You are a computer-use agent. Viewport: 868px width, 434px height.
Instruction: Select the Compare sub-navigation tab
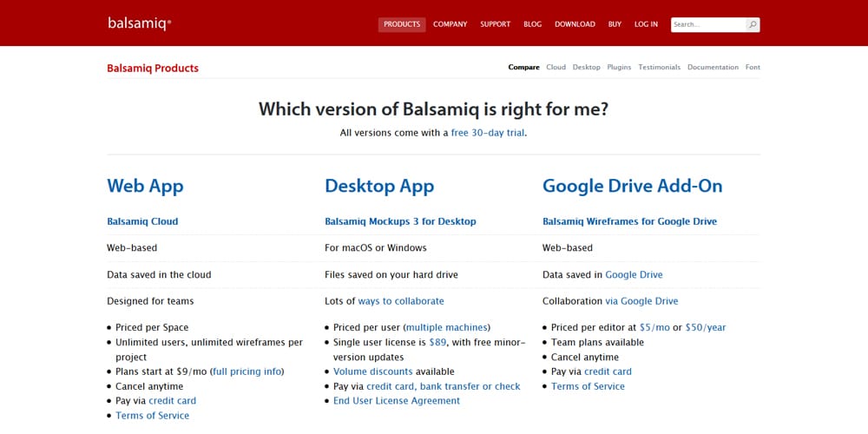[x=523, y=67]
